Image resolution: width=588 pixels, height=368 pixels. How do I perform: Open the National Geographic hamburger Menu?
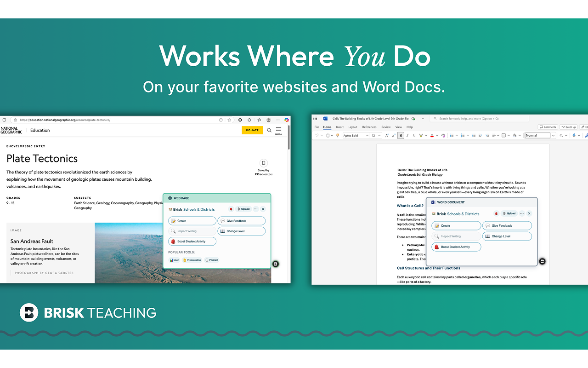[278, 131]
